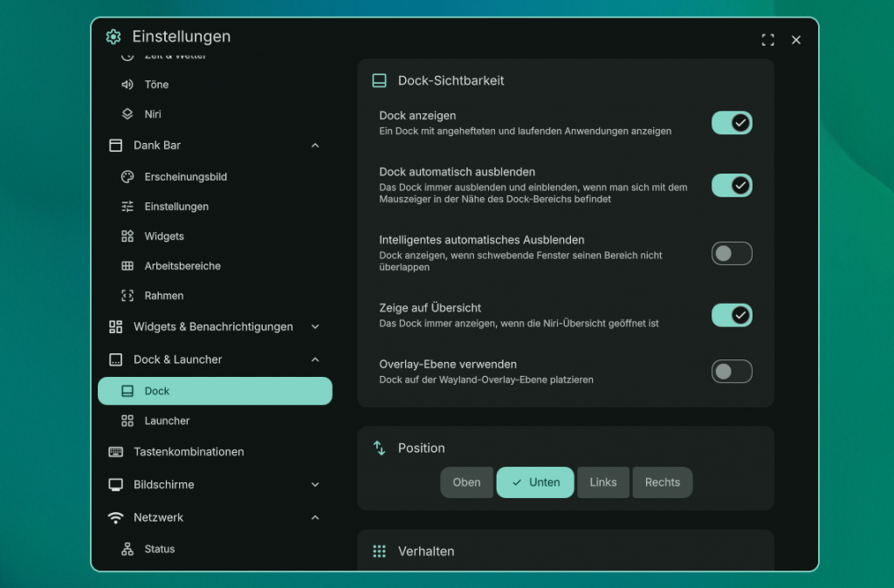Viewport: 894px width, 588px height.
Task: Set dock position to Links
Action: [602, 482]
